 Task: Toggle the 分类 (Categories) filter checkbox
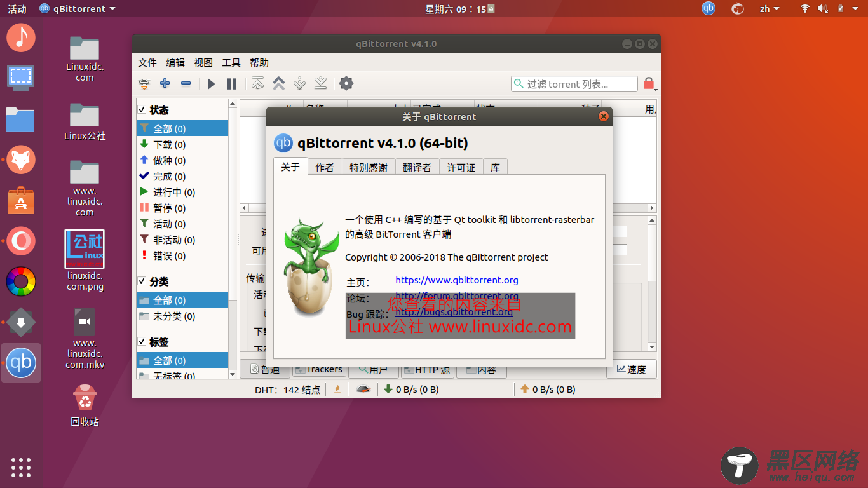(x=142, y=281)
